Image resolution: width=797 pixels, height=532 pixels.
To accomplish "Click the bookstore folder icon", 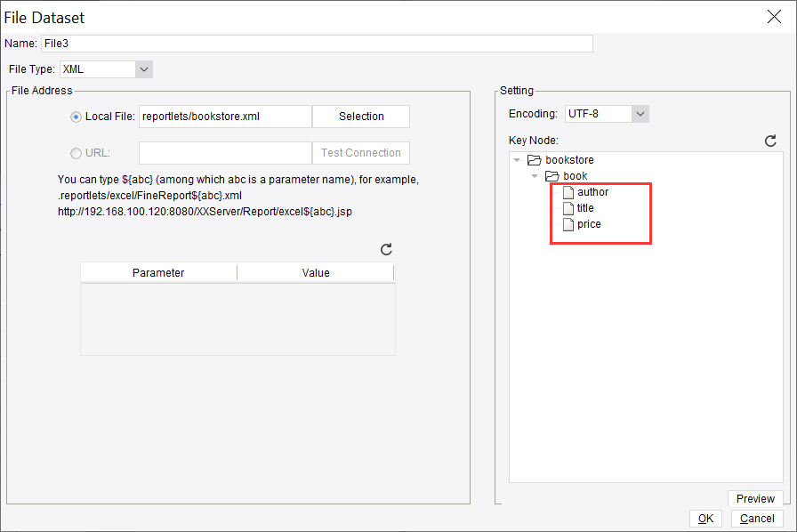I will 534,159.
